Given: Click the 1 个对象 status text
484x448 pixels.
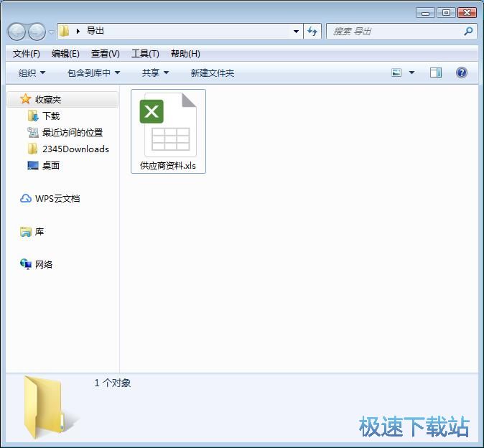Looking at the screenshot, I should (x=112, y=383).
